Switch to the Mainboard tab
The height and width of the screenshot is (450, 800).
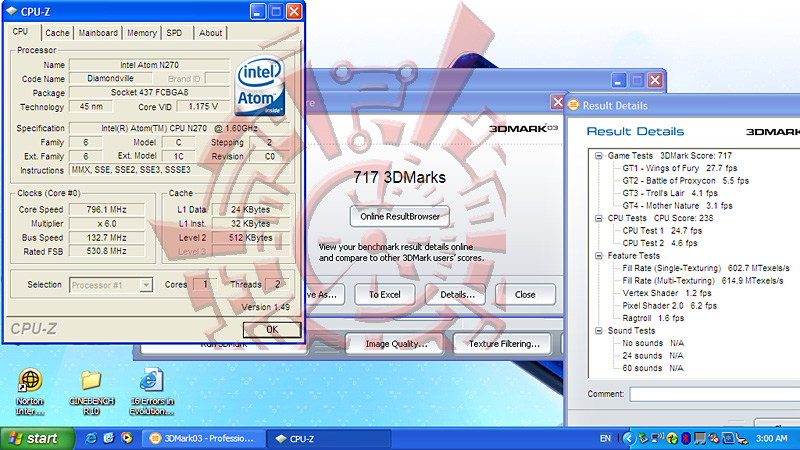tap(98, 33)
